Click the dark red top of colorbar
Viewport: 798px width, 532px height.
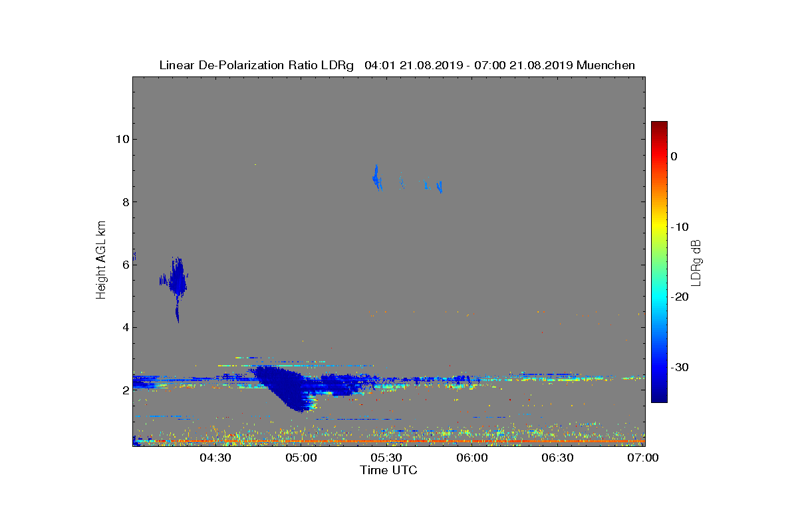point(659,126)
